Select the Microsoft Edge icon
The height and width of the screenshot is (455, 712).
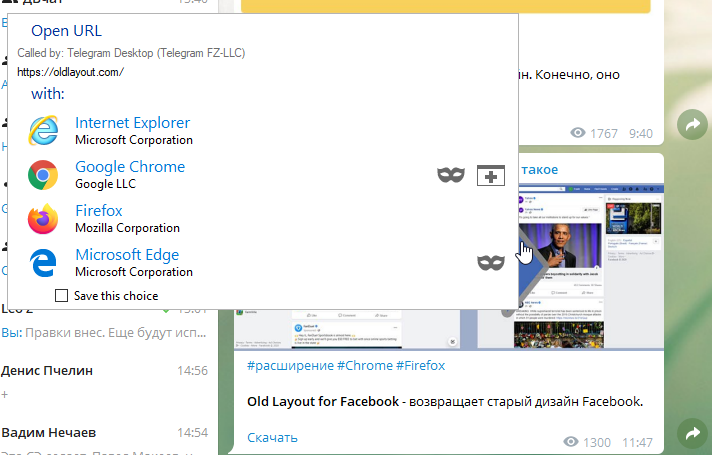43,263
